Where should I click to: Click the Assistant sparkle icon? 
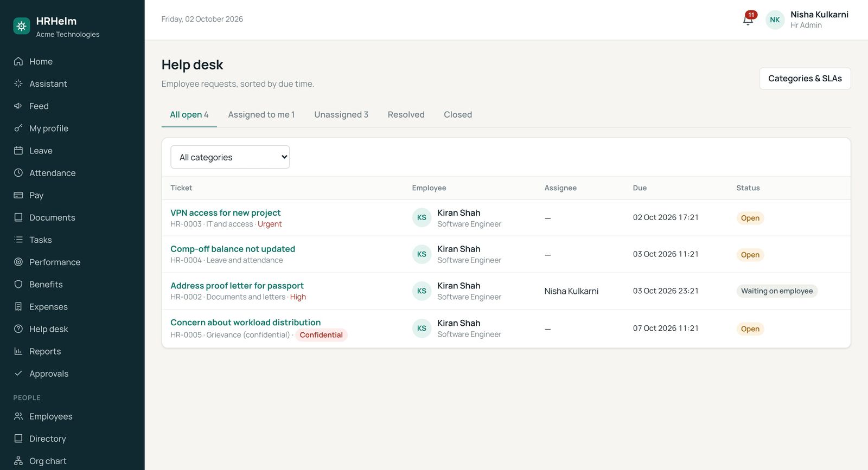pyautogui.click(x=18, y=83)
